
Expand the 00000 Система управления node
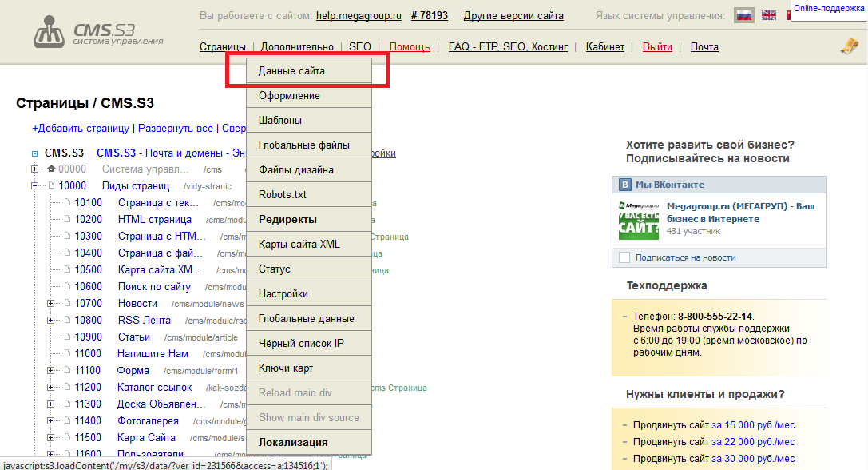(x=34, y=169)
